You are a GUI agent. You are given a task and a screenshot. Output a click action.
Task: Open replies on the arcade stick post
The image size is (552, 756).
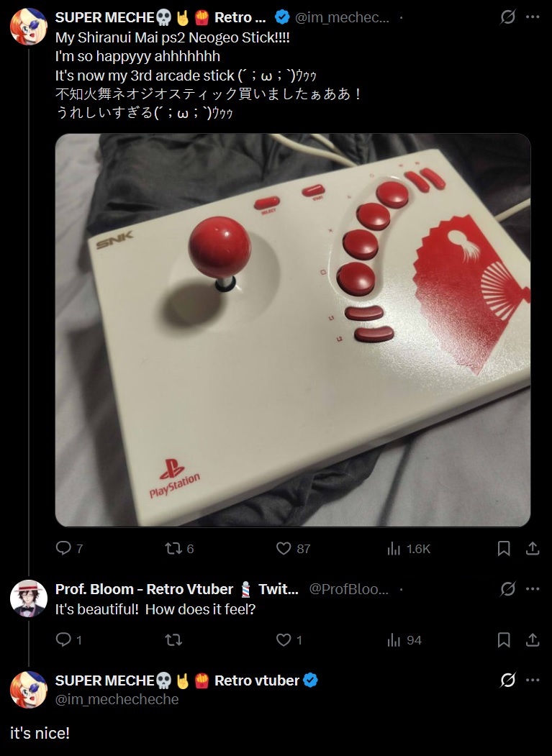point(69,548)
